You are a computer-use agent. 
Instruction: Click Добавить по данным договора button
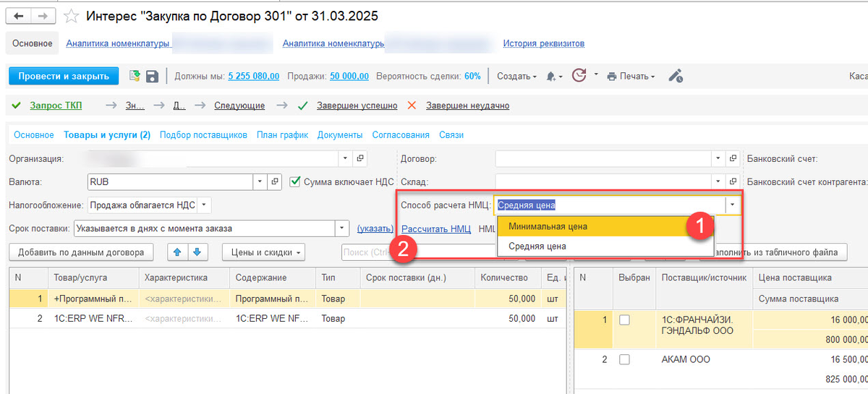pos(81,252)
